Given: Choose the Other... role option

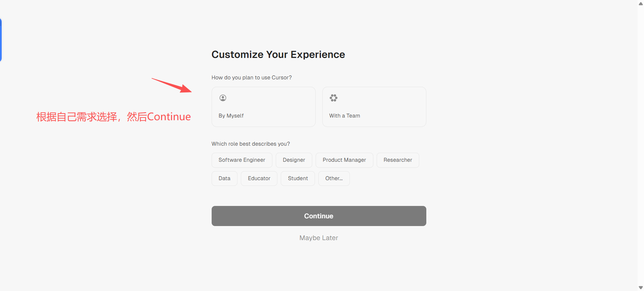Looking at the screenshot, I should pyautogui.click(x=334, y=178).
